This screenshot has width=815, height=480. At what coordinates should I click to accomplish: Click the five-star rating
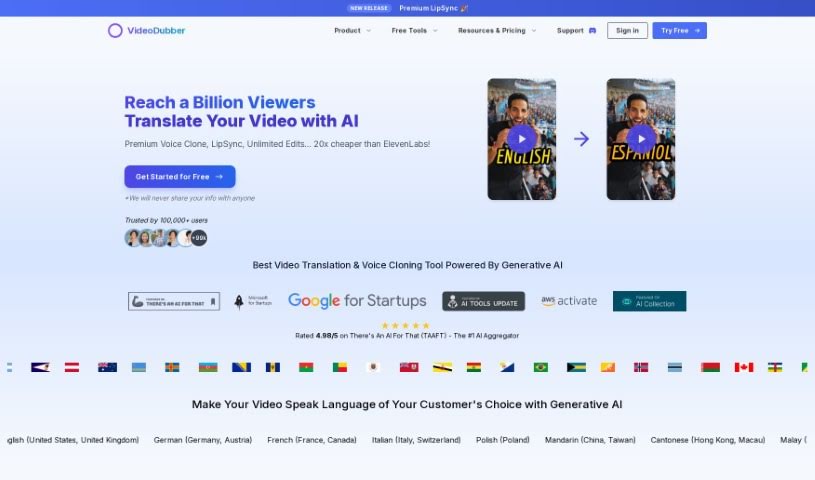point(405,326)
